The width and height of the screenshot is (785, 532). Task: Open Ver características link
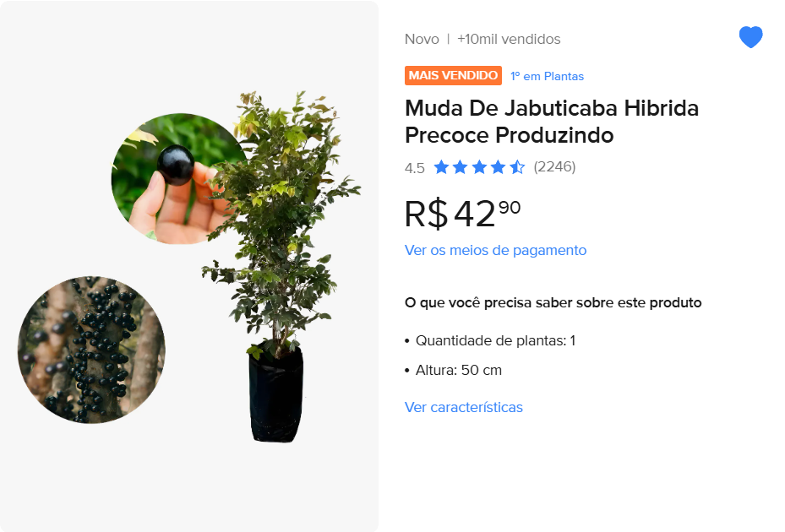point(464,407)
